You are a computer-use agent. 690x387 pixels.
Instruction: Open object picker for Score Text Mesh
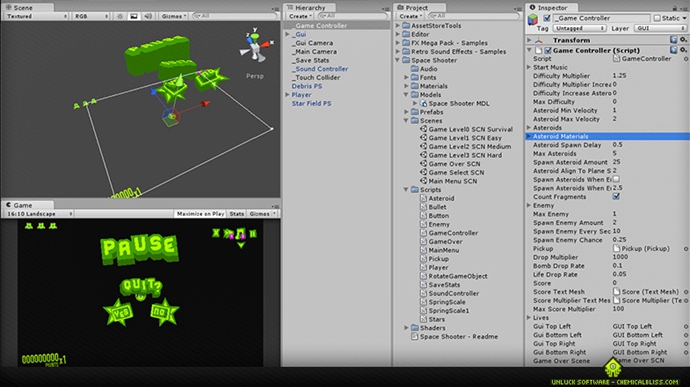[686, 292]
